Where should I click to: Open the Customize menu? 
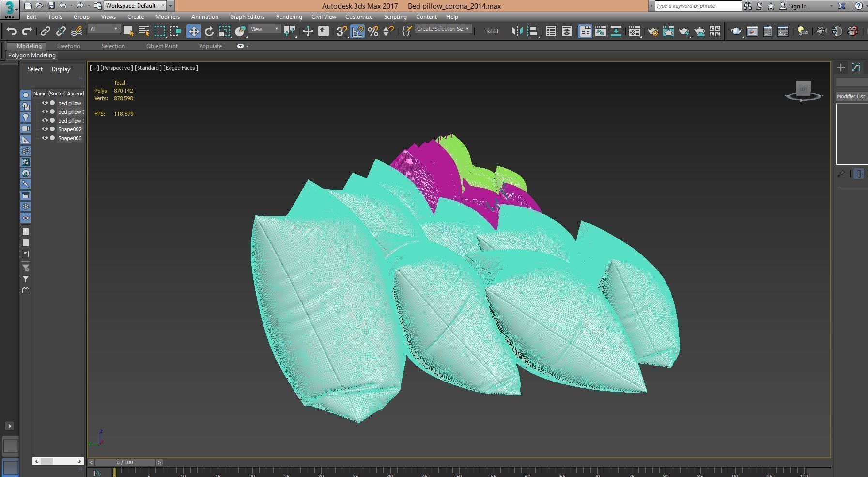[x=359, y=16]
